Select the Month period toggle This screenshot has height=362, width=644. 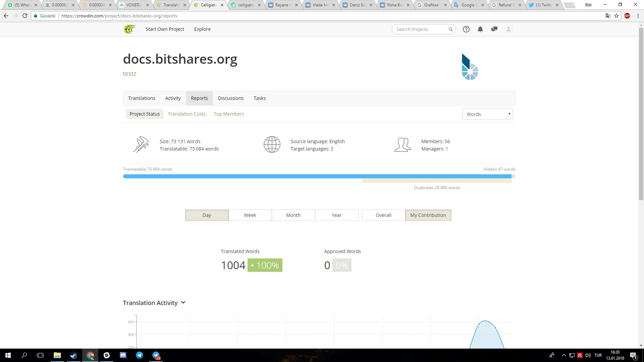coord(293,215)
